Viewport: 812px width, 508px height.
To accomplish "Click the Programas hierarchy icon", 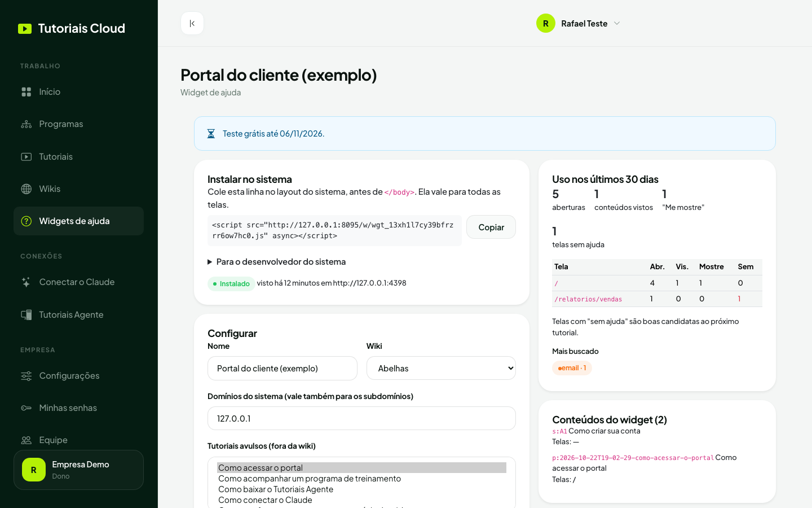I will pos(27,124).
